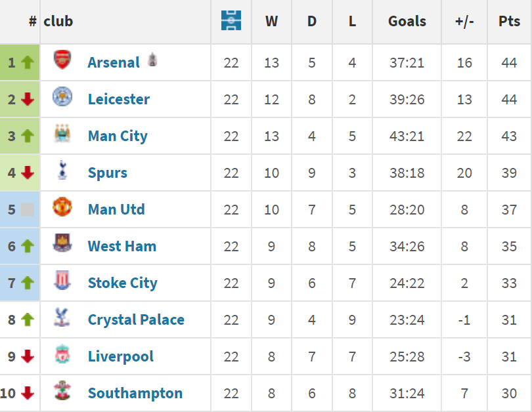Click the trophy icon beside Arsenal
The image size is (532, 412).
[x=152, y=60]
